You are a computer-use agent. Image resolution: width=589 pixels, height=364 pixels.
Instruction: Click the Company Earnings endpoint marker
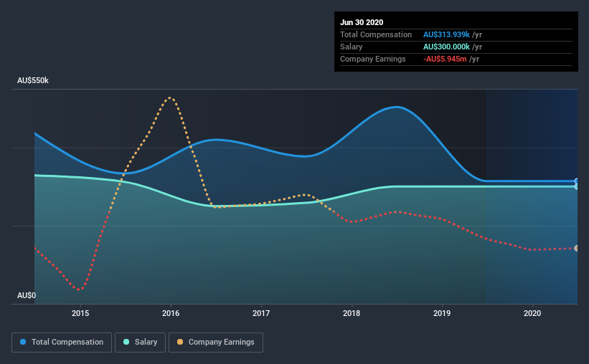(x=577, y=249)
